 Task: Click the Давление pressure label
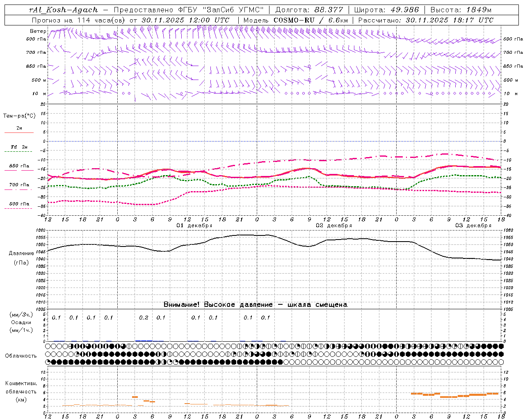pyautogui.click(x=21, y=253)
